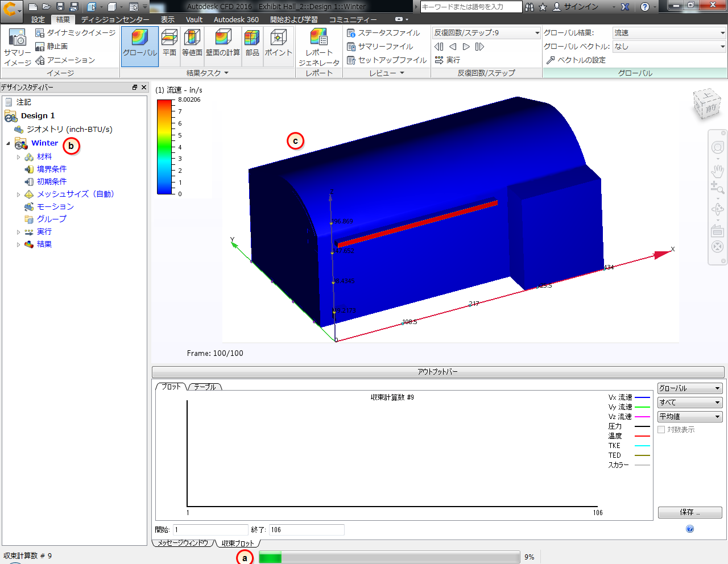Open 反復回数/ステップ:9 dropdown
728x564 pixels.
(487, 33)
